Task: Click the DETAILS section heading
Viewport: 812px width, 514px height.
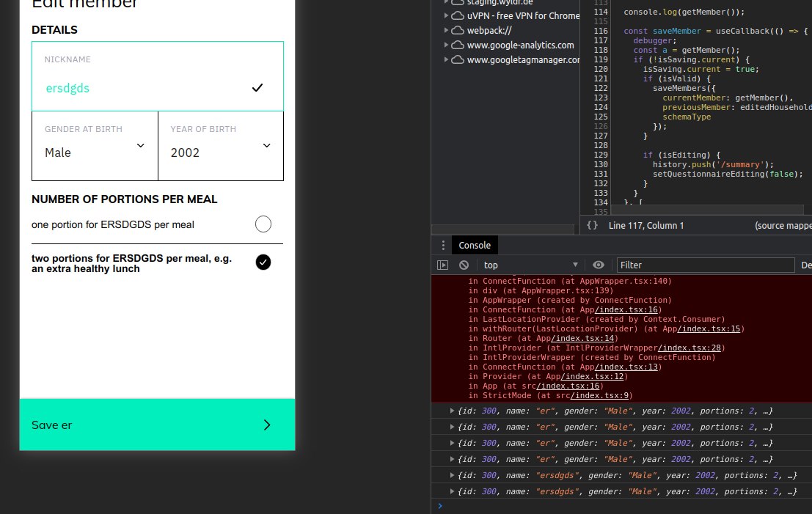Action: (54, 30)
